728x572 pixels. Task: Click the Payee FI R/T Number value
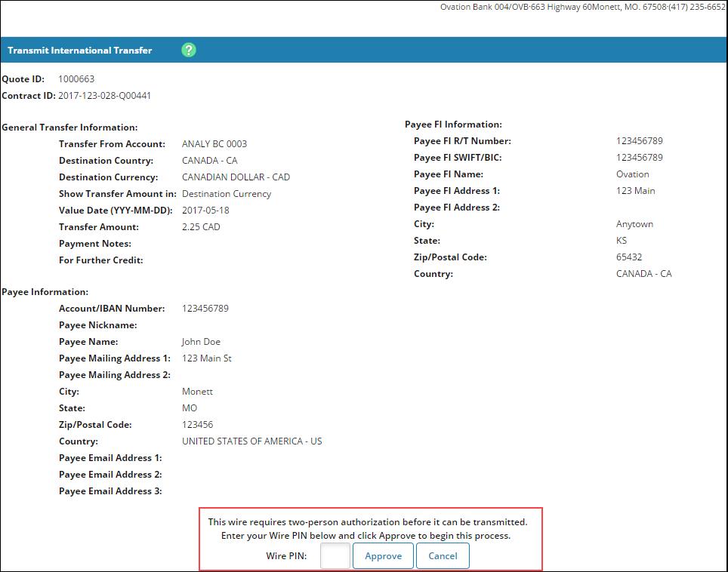[639, 141]
